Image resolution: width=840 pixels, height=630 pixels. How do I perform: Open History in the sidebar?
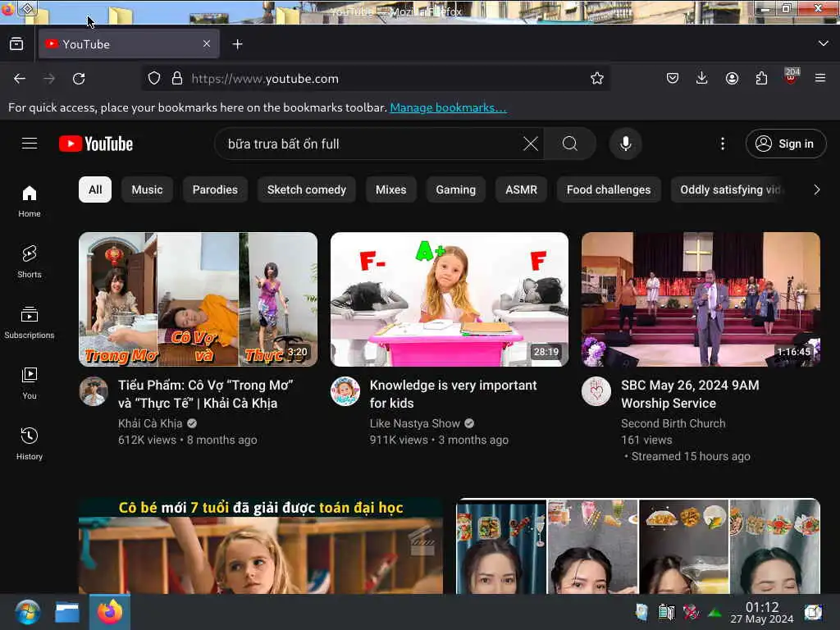30,444
